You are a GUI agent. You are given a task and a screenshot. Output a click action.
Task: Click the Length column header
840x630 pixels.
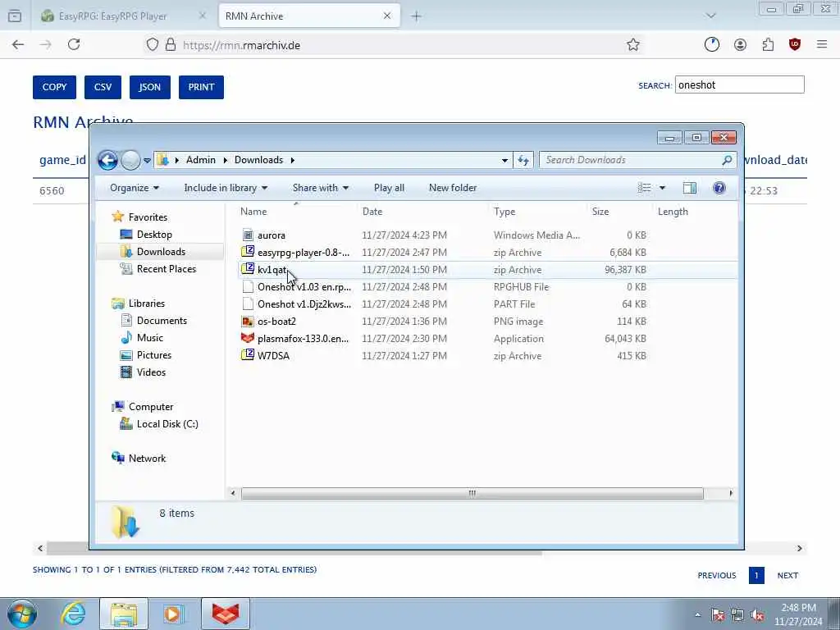point(673,212)
